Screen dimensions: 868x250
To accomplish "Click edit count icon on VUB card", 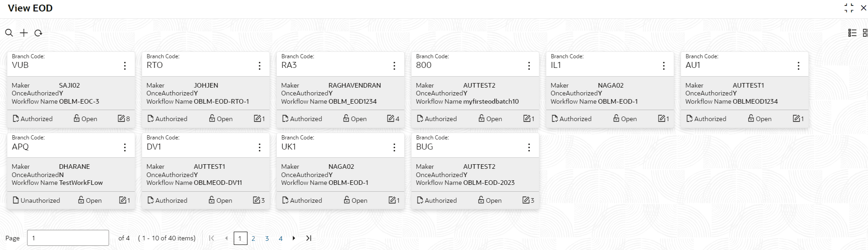I will (x=121, y=119).
